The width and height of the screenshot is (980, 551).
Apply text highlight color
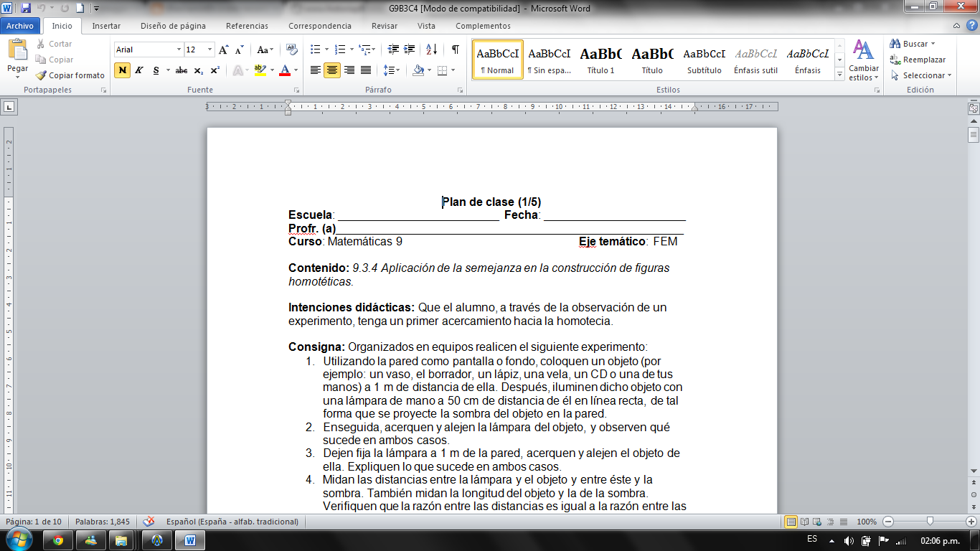coord(259,70)
